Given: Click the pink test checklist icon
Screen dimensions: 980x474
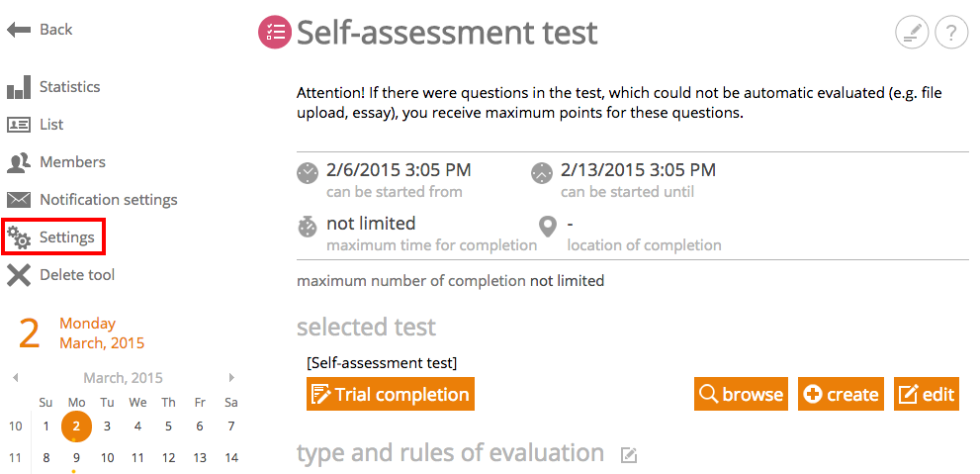Looking at the screenshot, I should 275,32.
